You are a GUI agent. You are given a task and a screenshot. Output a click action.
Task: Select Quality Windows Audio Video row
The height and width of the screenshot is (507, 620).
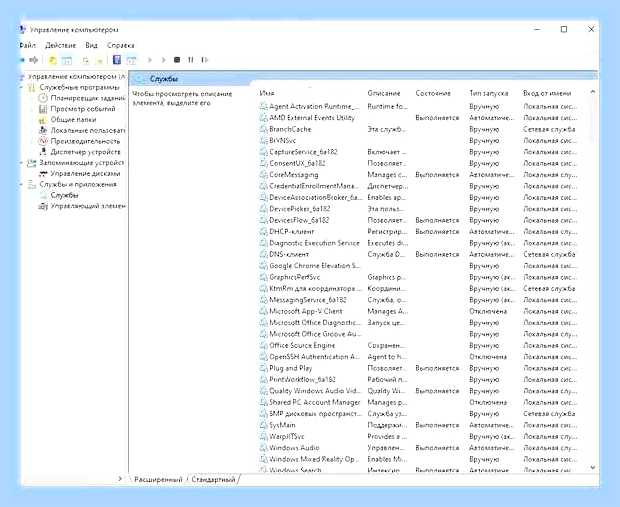[418, 391]
